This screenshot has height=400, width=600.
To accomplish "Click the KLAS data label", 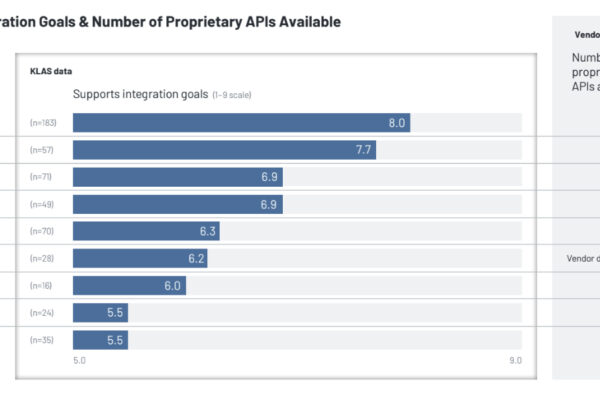I will (x=51, y=72).
